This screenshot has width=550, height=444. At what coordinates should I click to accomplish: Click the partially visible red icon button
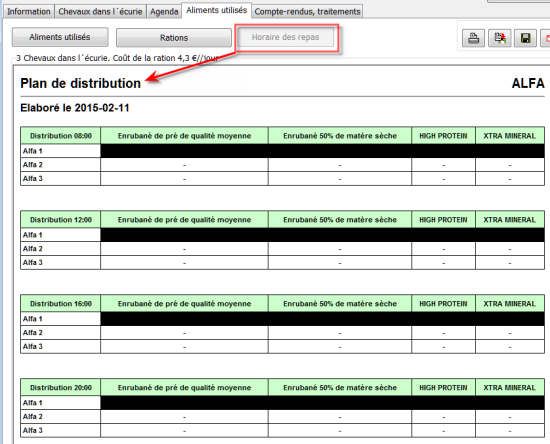click(546, 38)
